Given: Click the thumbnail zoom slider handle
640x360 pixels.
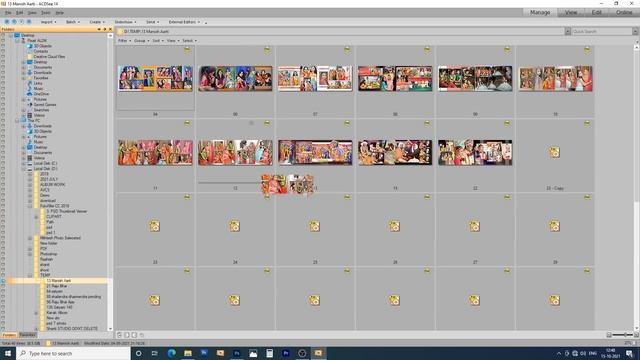Looking at the screenshot, I should [x=625, y=335].
